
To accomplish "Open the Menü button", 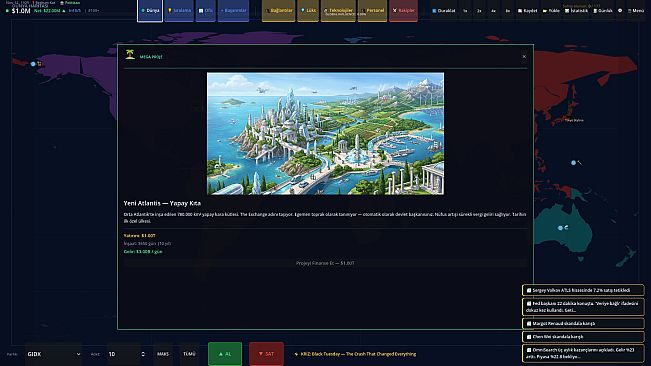I will click(x=636, y=11).
